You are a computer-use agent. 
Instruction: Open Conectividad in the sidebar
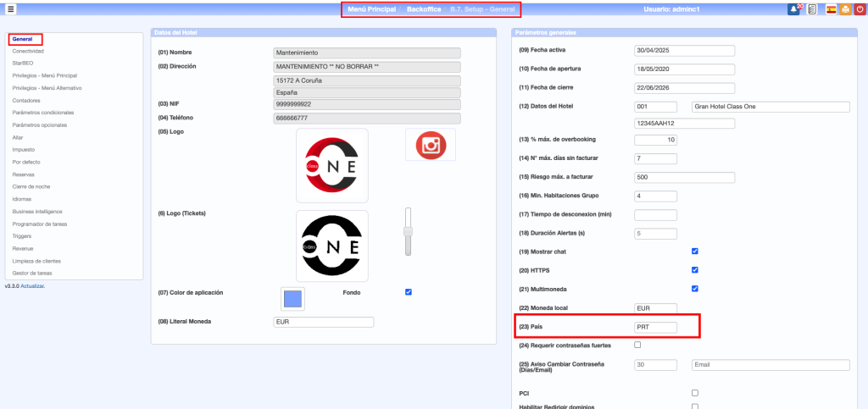(28, 51)
